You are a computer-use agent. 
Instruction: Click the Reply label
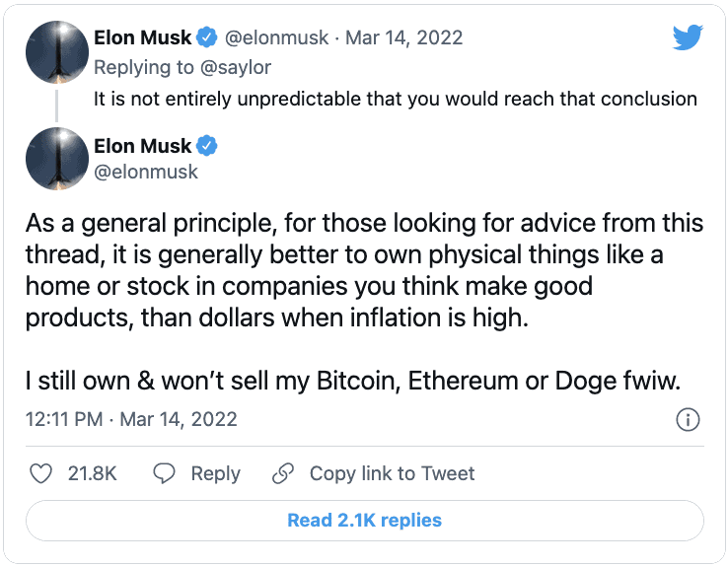point(215,473)
